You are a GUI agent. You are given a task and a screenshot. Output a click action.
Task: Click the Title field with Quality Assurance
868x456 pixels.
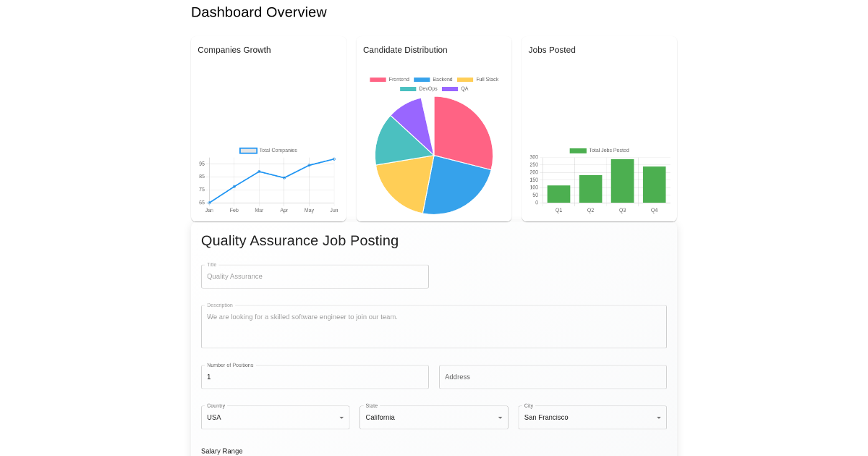315,276
